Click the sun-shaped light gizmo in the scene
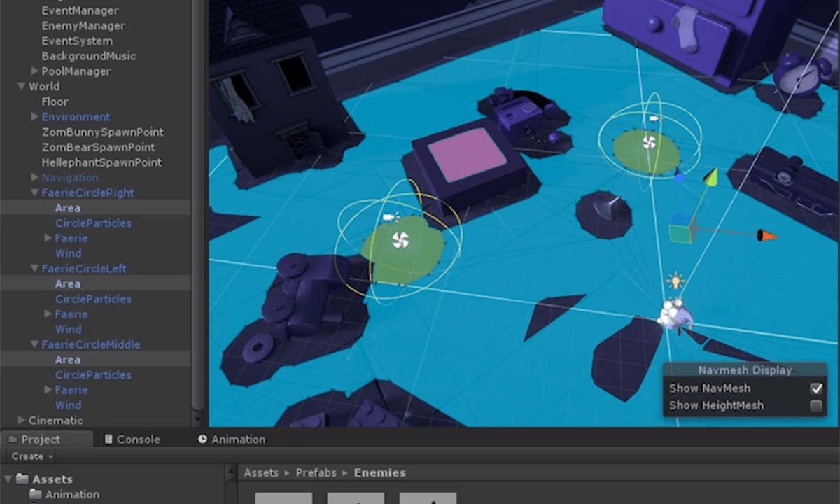 tap(675, 281)
